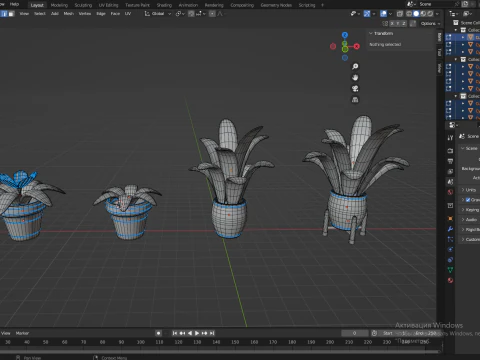
Task: Click the current frame number field
Action: [x=355, y=333]
